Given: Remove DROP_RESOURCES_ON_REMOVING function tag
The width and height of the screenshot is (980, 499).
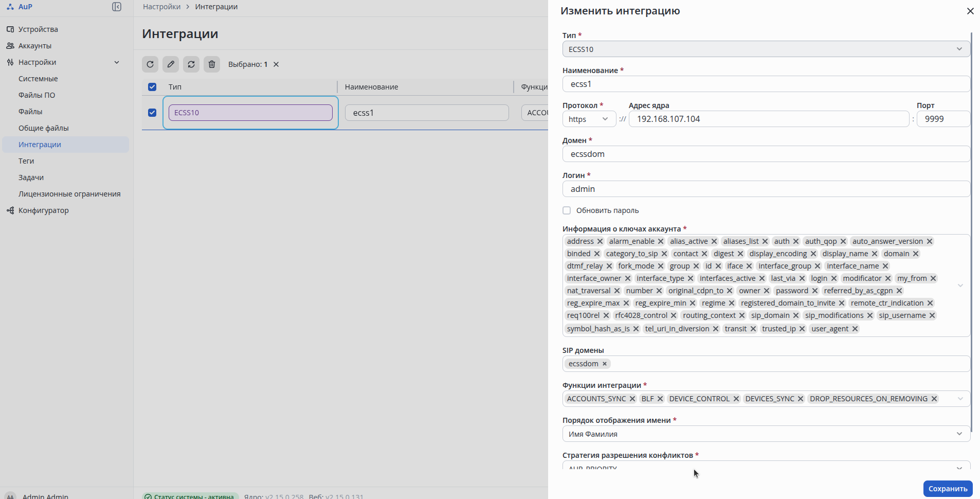Looking at the screenshot, I should point(934,399).
